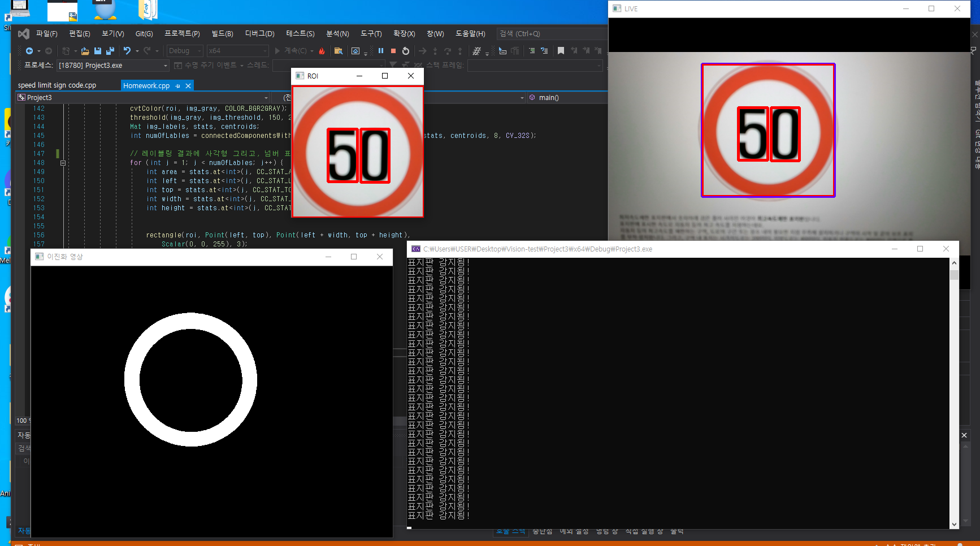Open the 디버그(D) menu
980x546 pixels.
click(x=259, y=34)
